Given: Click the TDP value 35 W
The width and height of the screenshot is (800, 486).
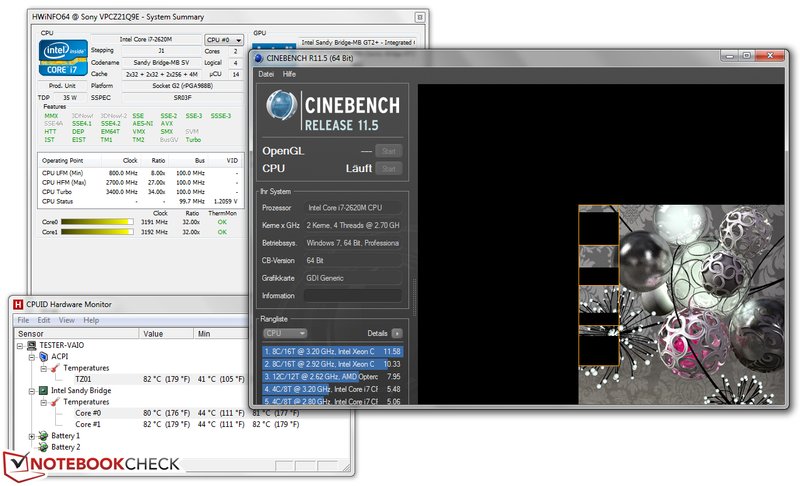Looking at the screenshot, I should pyautogui.click(x=70, y=97).
